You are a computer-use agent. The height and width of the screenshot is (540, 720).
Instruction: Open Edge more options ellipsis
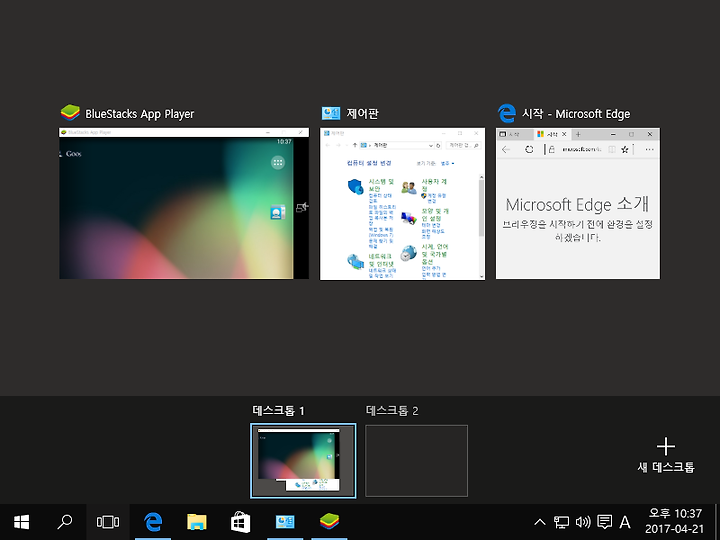649,150
